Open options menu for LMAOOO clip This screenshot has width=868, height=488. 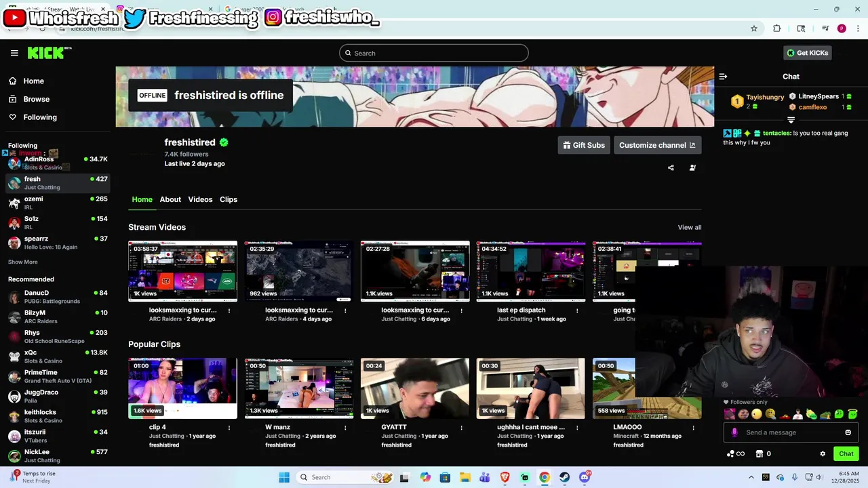(693, 428)
